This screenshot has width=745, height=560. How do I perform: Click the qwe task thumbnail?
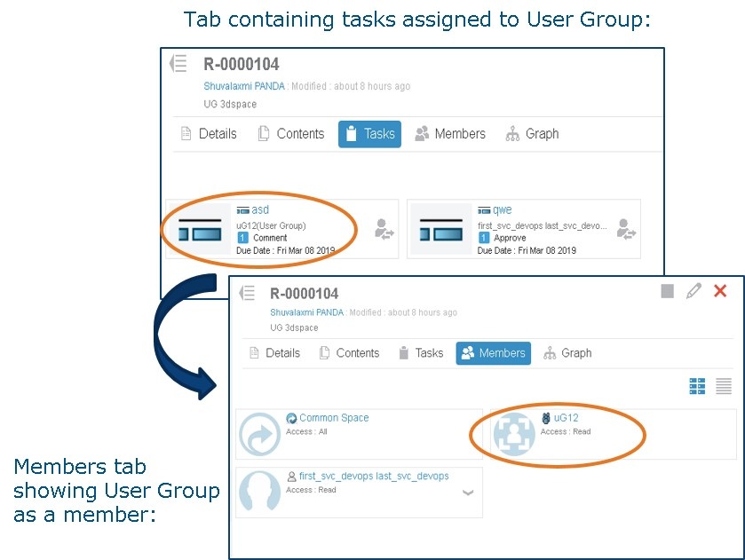(x=441, y=229)
